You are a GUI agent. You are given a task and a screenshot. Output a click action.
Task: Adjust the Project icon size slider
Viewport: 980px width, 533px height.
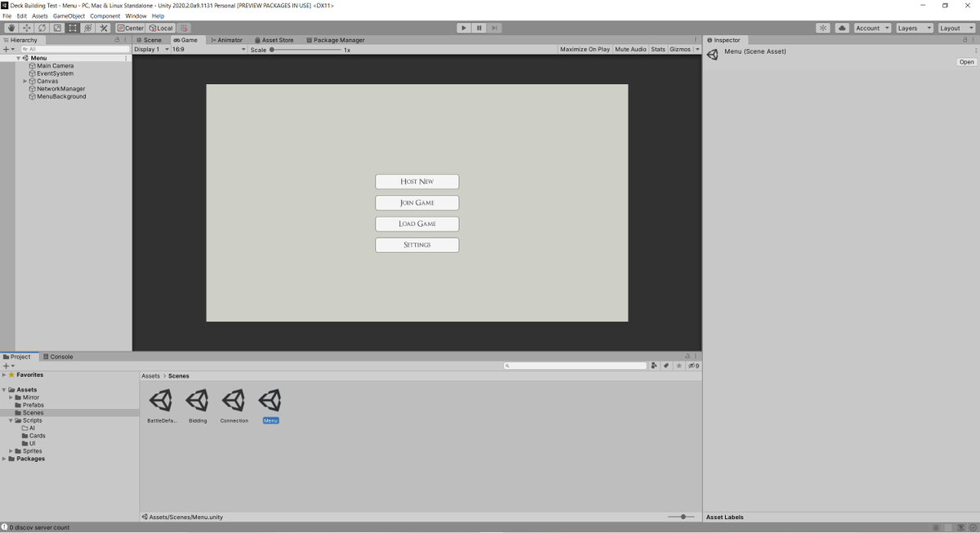[x=682, y=517]
